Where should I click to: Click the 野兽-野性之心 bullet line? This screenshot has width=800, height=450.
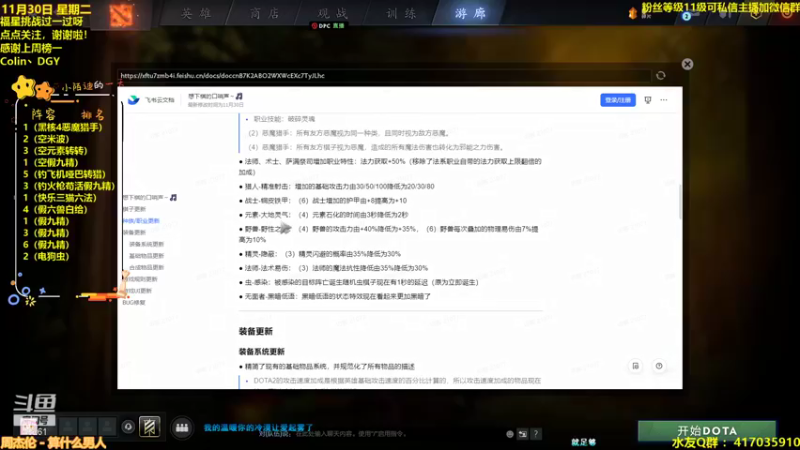click(x=388, y=234)
